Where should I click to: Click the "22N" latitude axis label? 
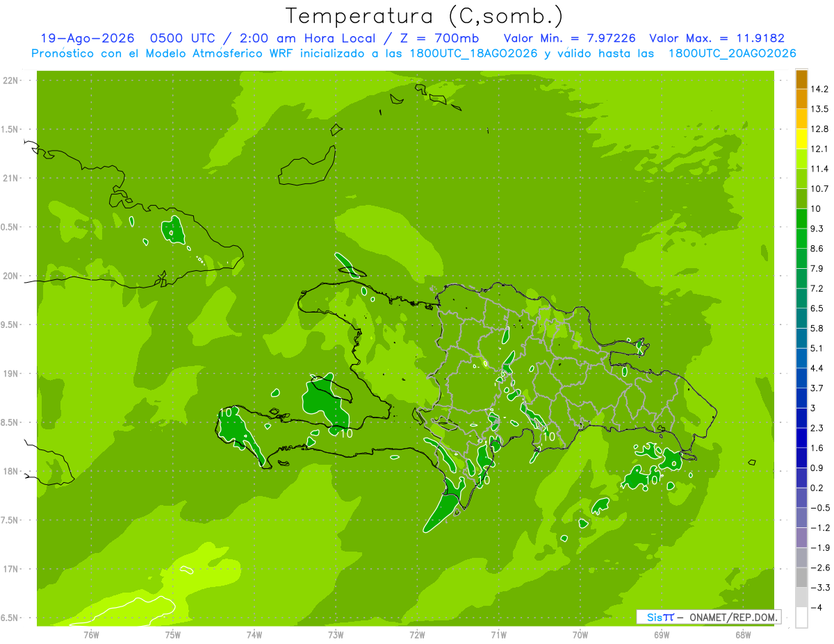click(x=10, y=81)
